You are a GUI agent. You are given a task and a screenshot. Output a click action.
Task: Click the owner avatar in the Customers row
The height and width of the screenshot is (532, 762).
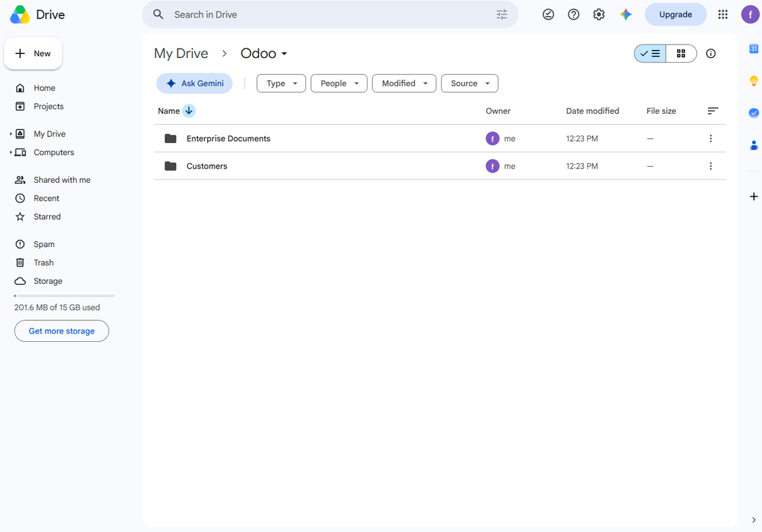[492, 166]
